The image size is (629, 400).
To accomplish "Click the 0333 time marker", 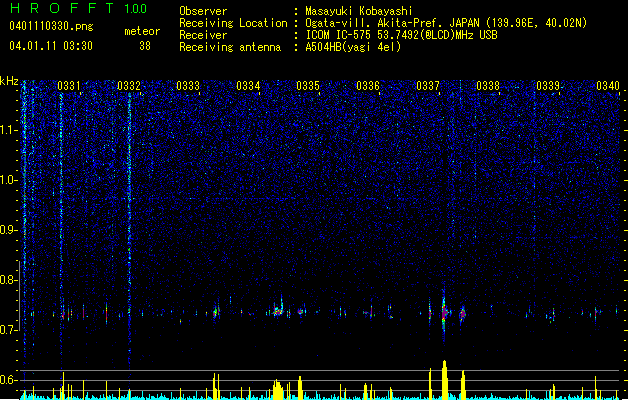I will pyautogui.click(x=188, y=86).
